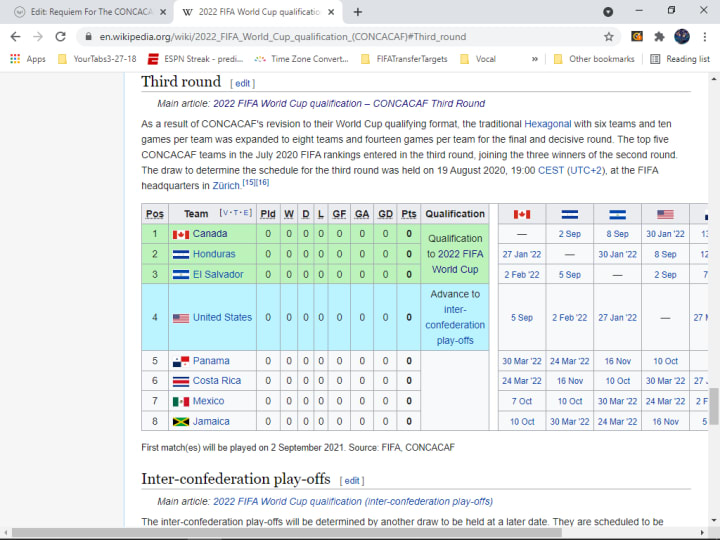Screen dimensions: 720x540
Task: Open the 16 Nov Panama vs El Salvador fixture
Action: pos(618,361)
